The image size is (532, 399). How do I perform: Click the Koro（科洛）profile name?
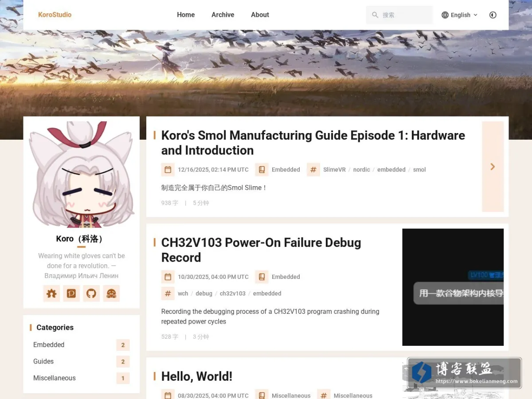coord(81,239)
